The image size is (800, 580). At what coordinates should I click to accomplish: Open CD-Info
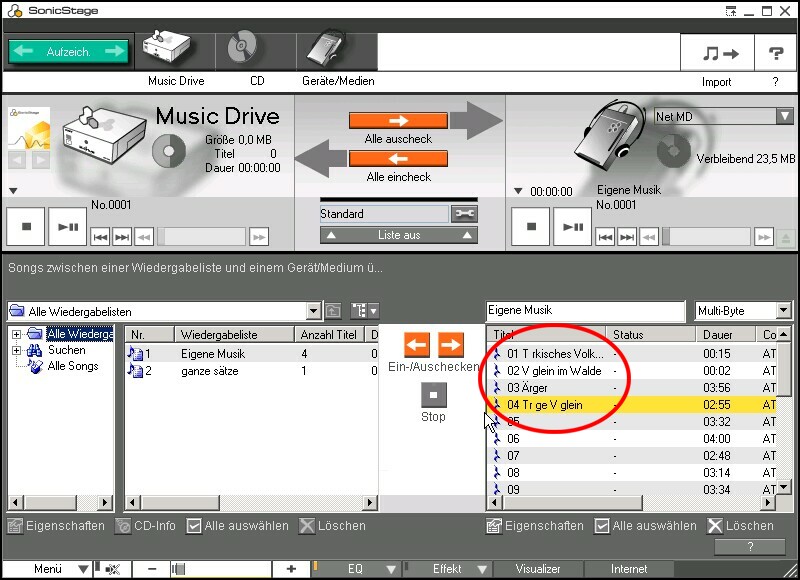click(x=145, y=526)
